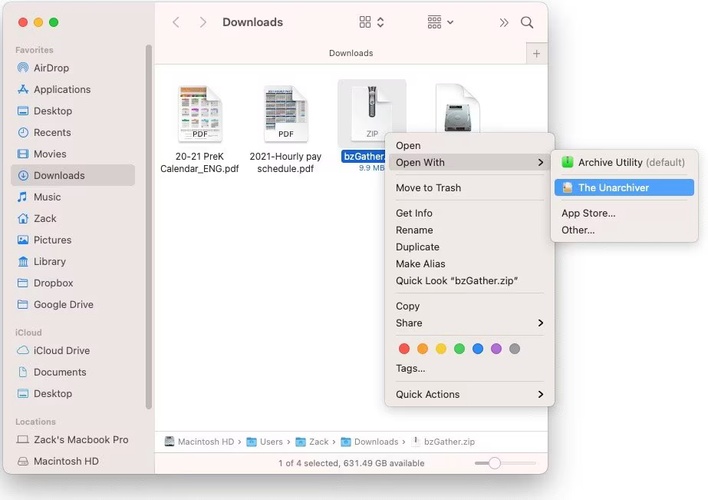Select 20-21 PreK Calendar_ENG.pdf file
The image size is (708, 500).
click(x=200, y=130)
